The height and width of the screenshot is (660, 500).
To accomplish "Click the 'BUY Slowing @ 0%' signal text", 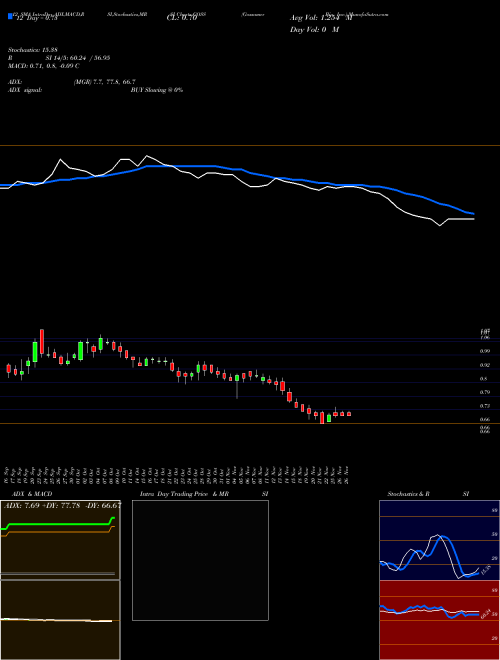I will click(157, 90).
